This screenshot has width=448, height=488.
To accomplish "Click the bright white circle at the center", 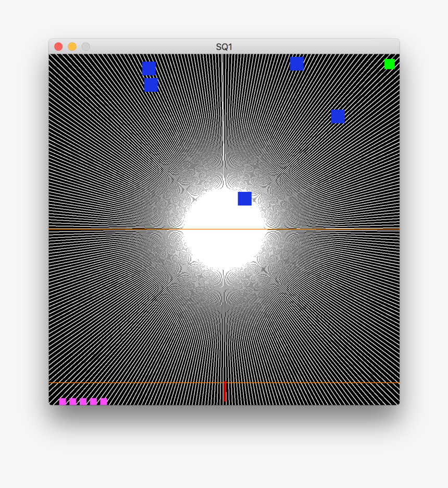I will point(224,245).
